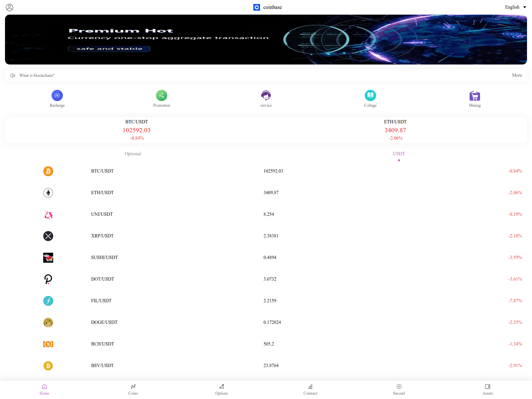
Task: Open the XRP/USDT pair row
Action: pos(266,236)
